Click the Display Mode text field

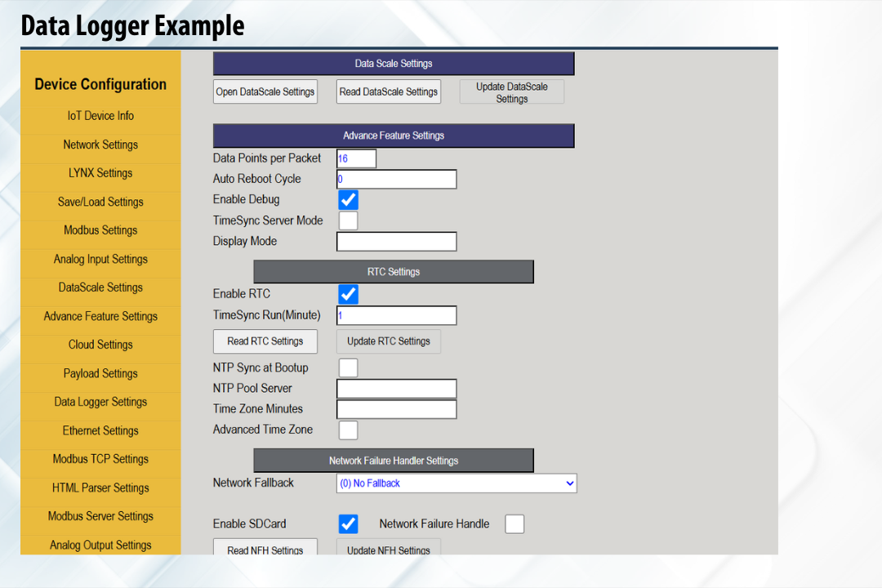coord(396,242)
